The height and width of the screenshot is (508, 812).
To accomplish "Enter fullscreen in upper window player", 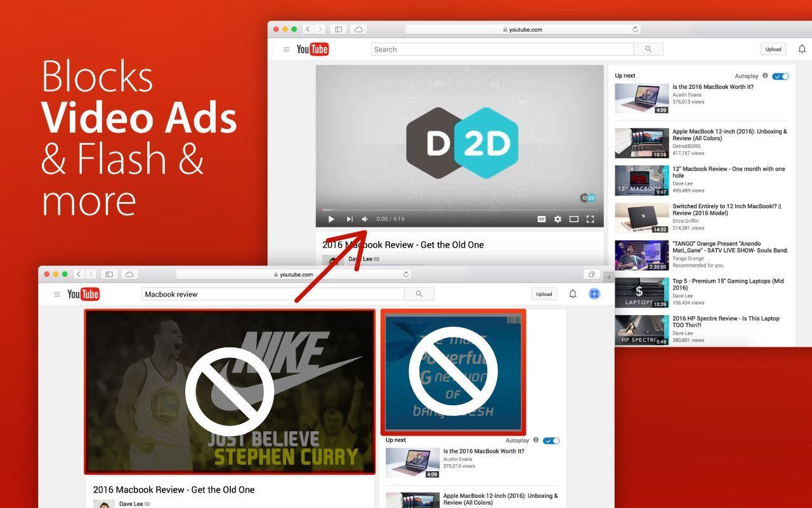I will tap(590, 219).
